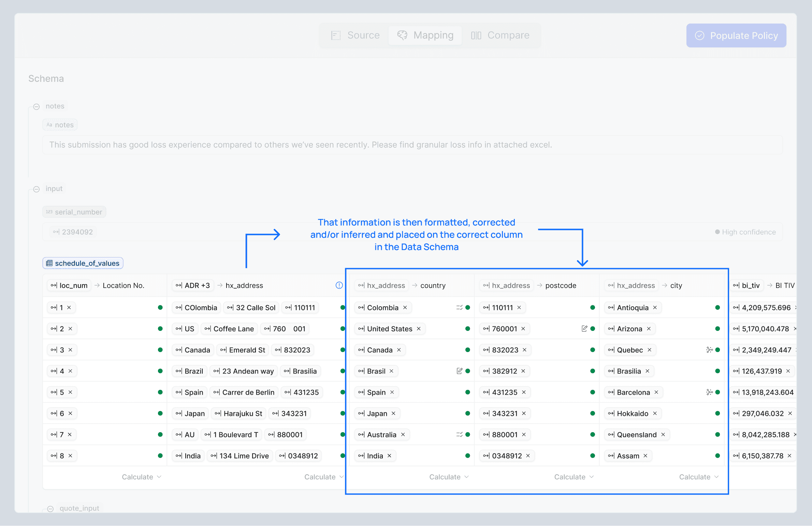Click the serial number 2394092 field

[73, 232]
